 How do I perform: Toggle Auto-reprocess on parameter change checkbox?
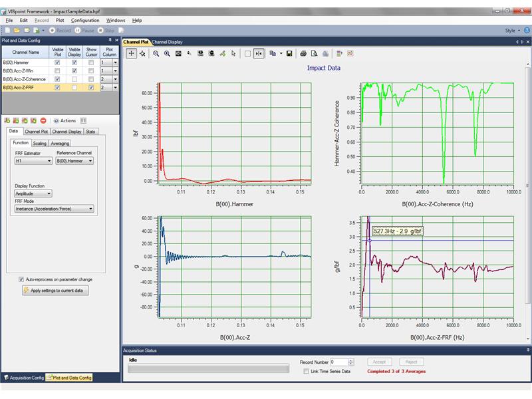[21, 279]
